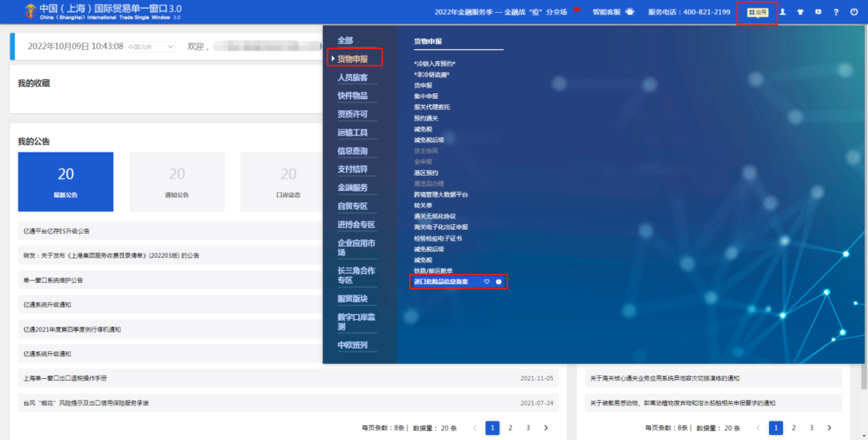Switch to 最新公告 tab card
Viewport: 868px width, 440px height.
coord(66,181)
